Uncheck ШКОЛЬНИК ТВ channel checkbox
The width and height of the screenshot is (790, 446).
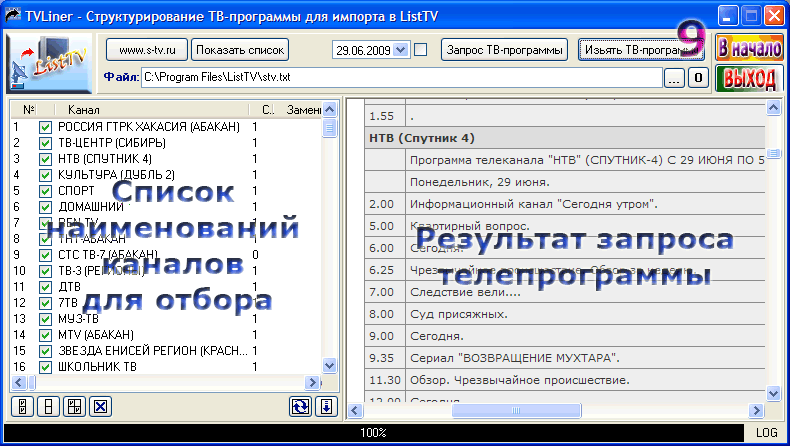(45, 367)
